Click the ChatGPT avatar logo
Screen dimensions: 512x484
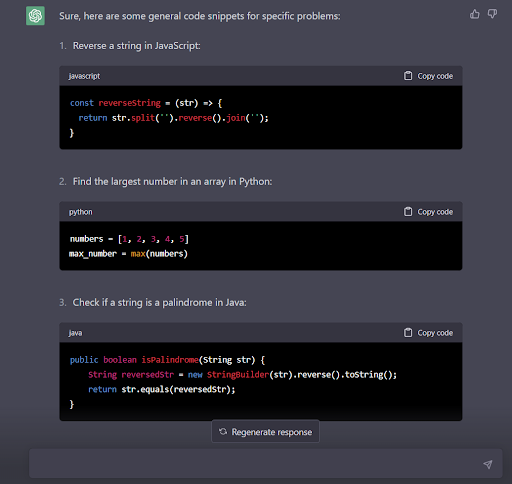35,16
